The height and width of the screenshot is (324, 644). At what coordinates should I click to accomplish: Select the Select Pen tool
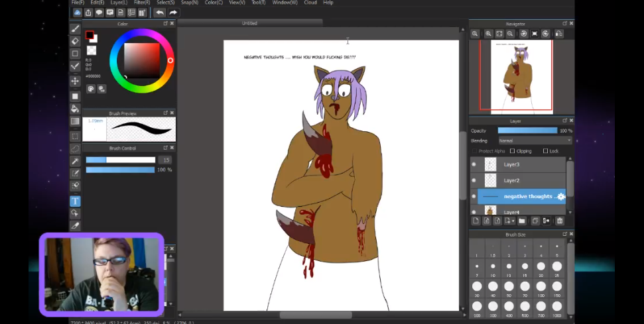(75, 174)
